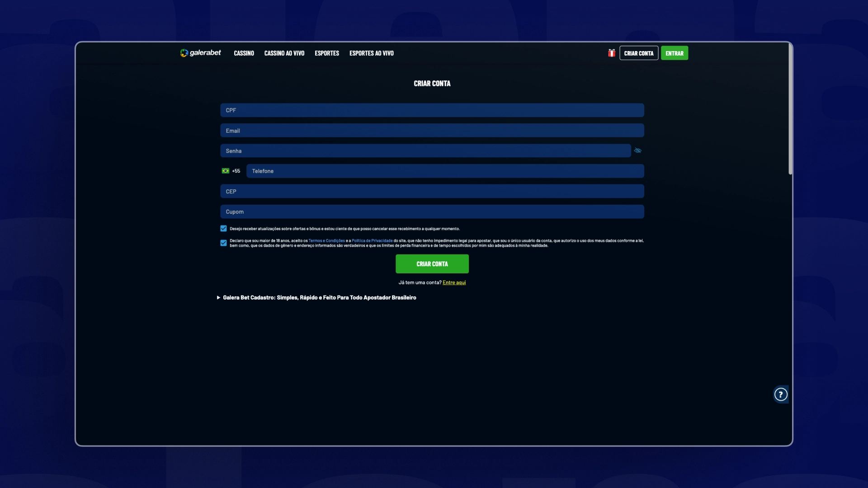Image resolution: width=868 pixels, height=488 pixels.
Task: Click the Cupom input field
Action: point(432,212)
